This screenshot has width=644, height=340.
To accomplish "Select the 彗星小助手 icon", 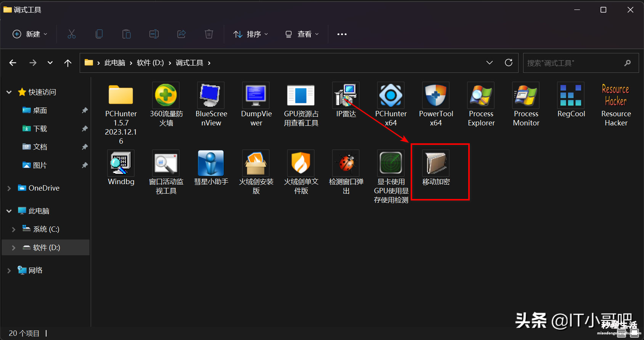I will click(211, 163).
